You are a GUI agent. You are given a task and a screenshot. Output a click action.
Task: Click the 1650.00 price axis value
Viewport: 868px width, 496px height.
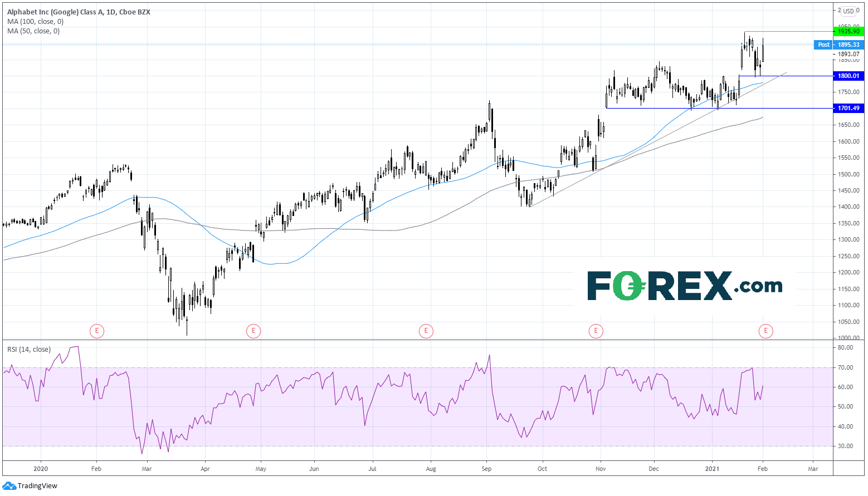[x=849, y=125]
